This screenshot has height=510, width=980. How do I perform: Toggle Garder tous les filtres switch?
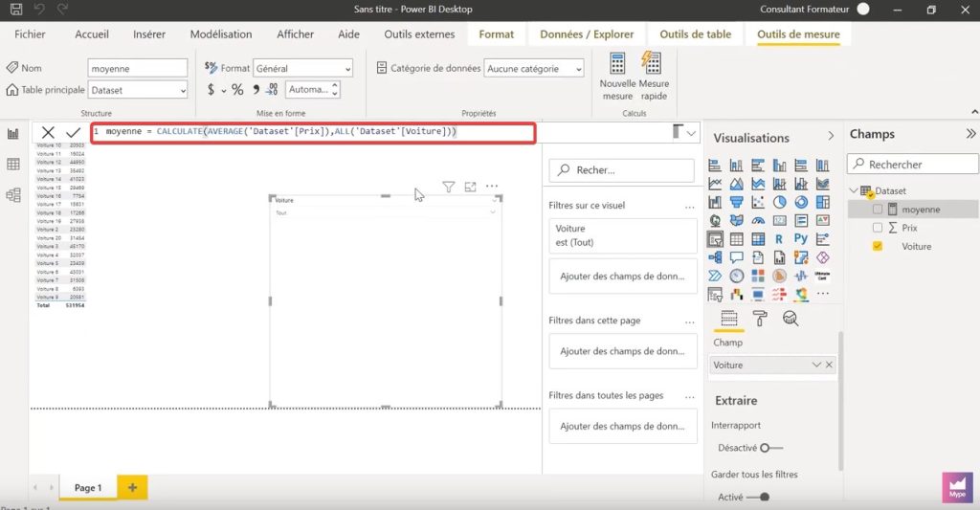pyautogui.click(x=758, y=497)
